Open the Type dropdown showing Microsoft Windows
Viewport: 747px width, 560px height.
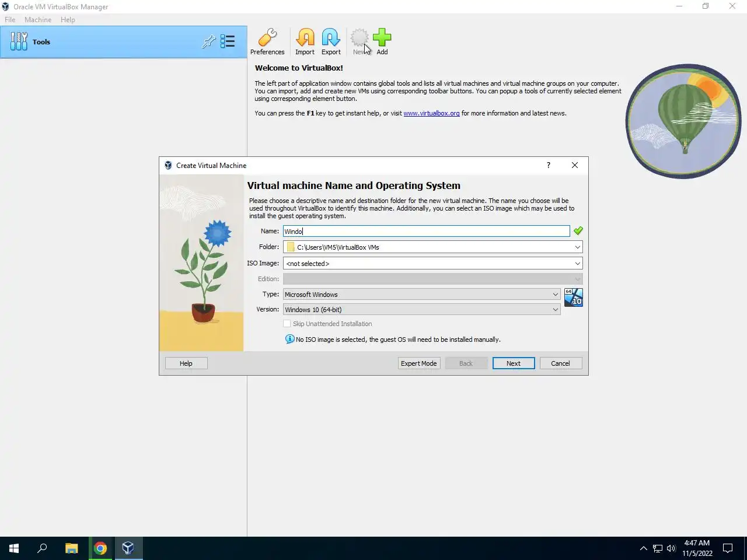pyautogui.click(x=421, y=295)
